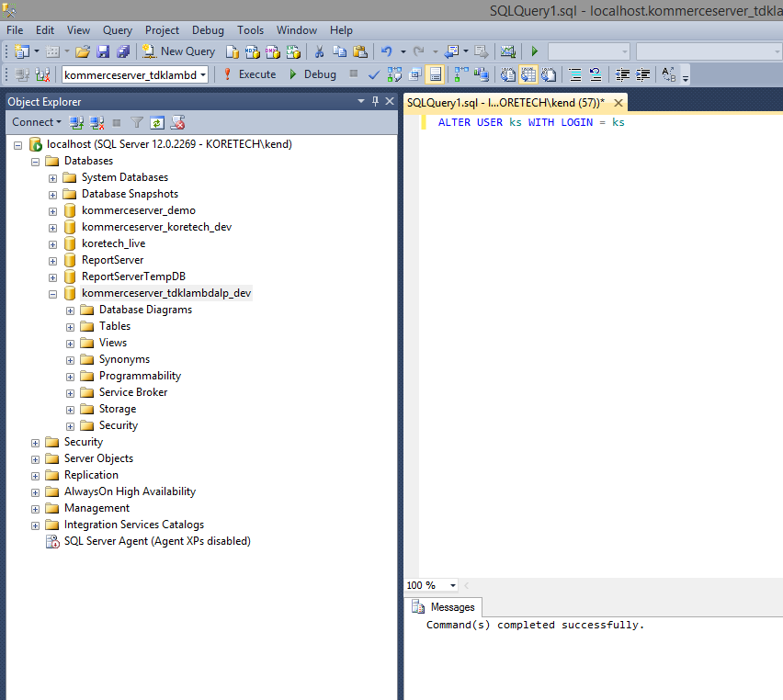The width and height of the screenshot is (783, 700).
Task: Switch to Results to File mode
Action: (x=549, y=75)
